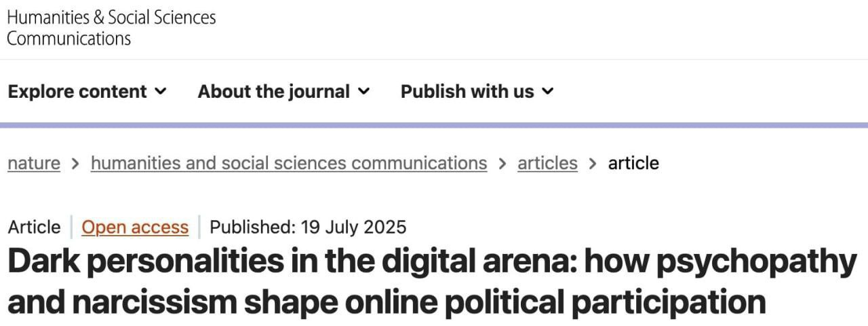Navigate to the articles breadcrumb link

[x=547, y=163]
